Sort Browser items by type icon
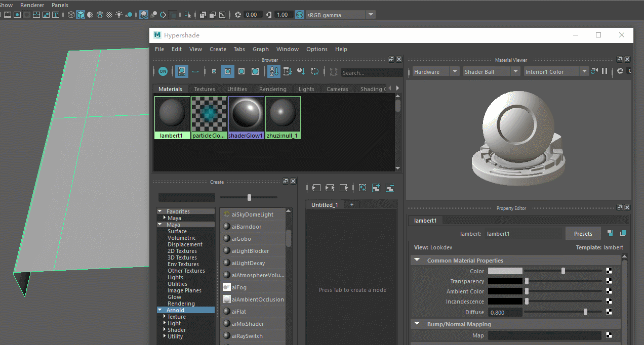644x345 pixels. click(x=288, y=71)
